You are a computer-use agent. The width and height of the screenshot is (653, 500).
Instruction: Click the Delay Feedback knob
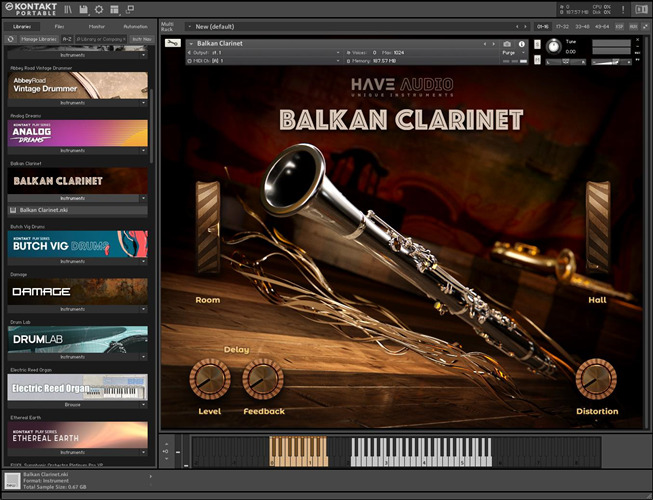click(263, 380)
